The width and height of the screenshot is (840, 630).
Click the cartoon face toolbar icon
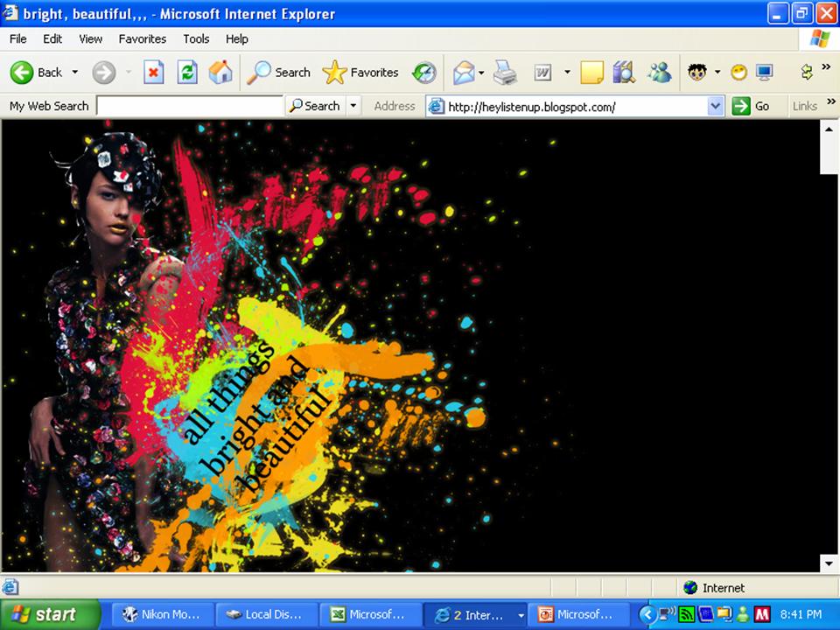[x=697, y=73]
